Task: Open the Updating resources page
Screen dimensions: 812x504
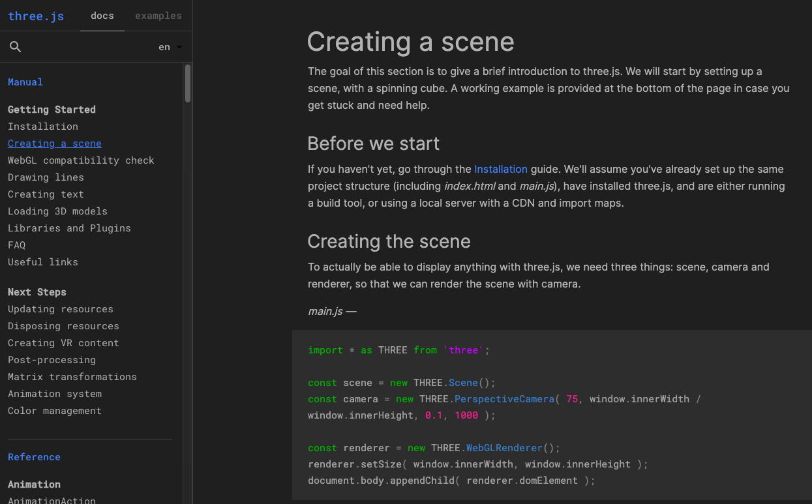Action: pos(60,308)
